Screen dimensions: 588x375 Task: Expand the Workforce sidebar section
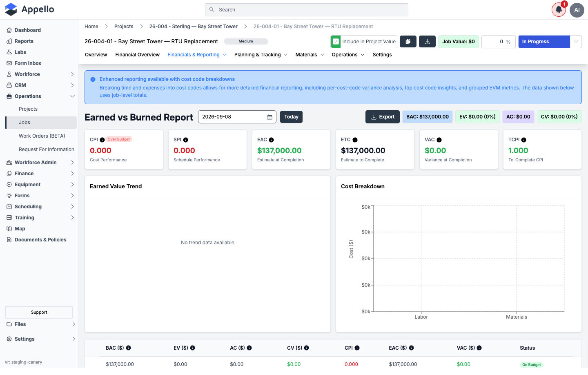click(41, 74)
